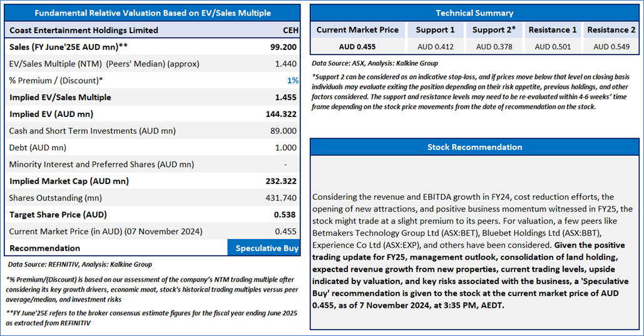Select the Stock Recommendation header
This screenshot has width=644, height=336.
[x=474, y=147]
